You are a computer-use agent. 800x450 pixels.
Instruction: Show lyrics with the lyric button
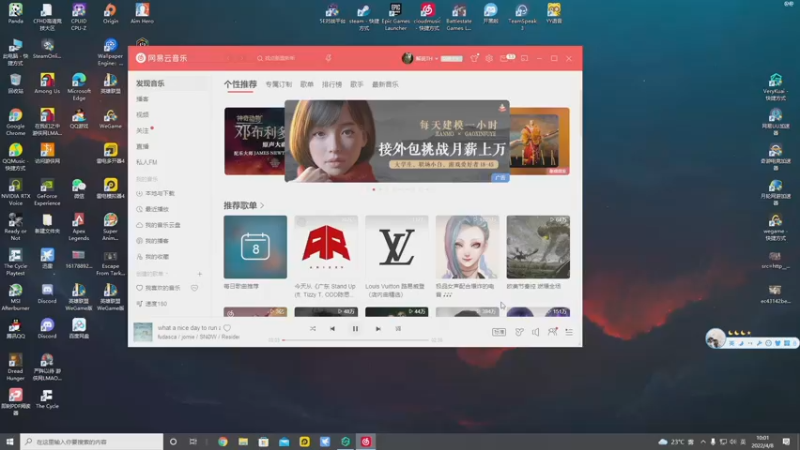tap(398, 329)
